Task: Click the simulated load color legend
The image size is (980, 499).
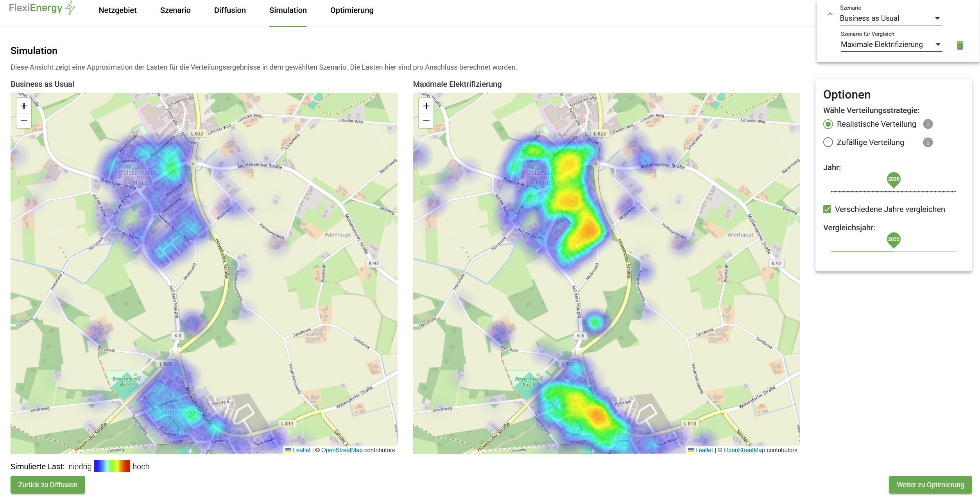Action: (112, 466)
